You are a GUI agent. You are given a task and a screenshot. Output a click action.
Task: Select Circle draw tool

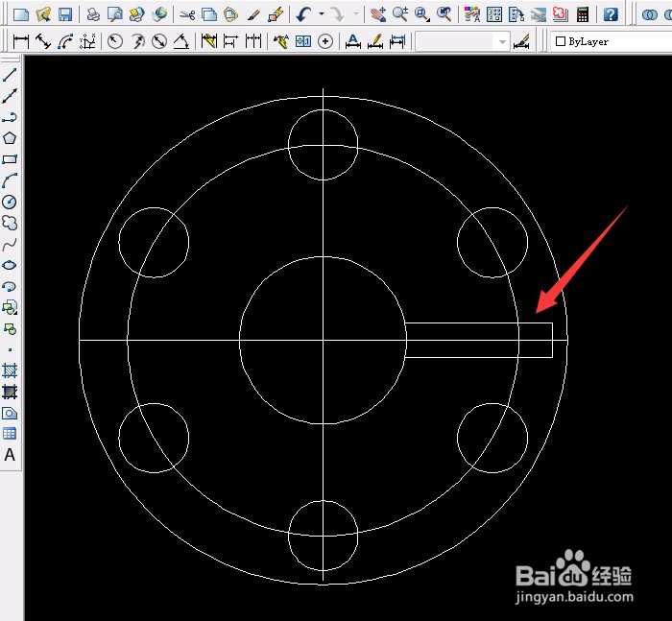[10, 202]
